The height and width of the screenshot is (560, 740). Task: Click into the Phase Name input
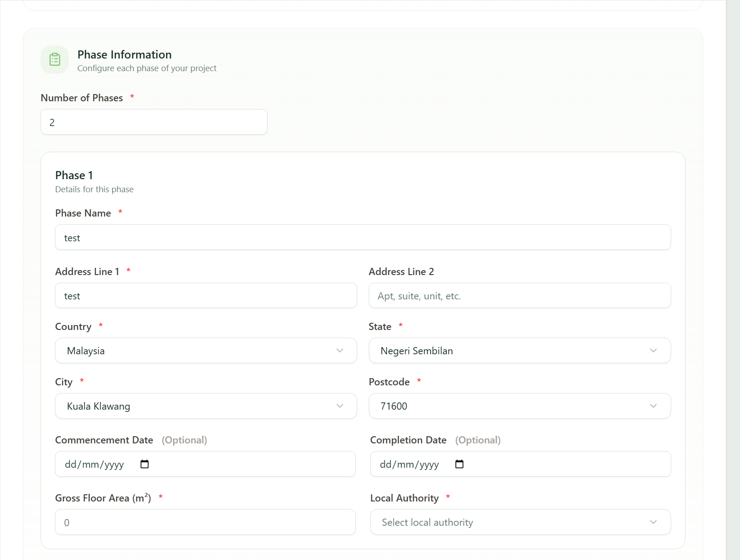[x=363, y=237]
